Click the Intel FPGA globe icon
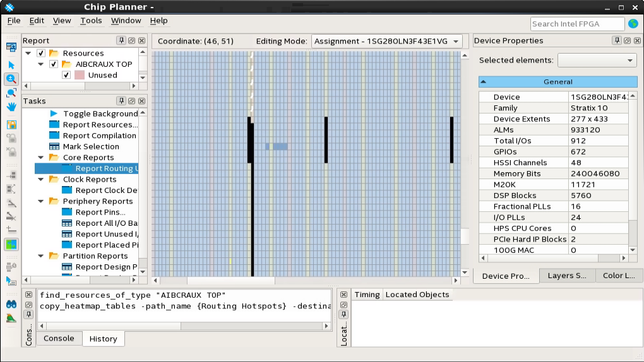The width and height of the screenshot is (644, 362). [x=633, y=24]
